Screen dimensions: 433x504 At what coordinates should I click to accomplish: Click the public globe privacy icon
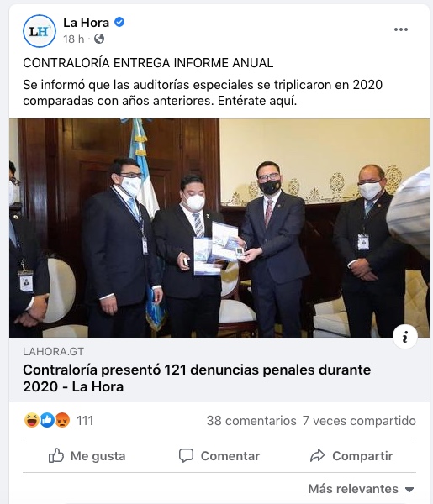[x=99, y=39]
